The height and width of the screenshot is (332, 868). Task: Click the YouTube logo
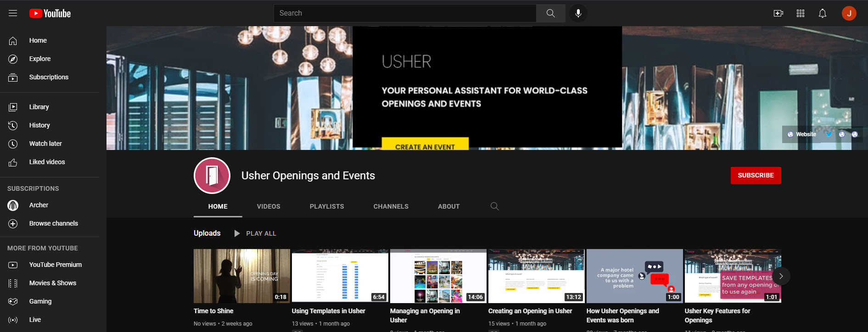tap(50, 13)
